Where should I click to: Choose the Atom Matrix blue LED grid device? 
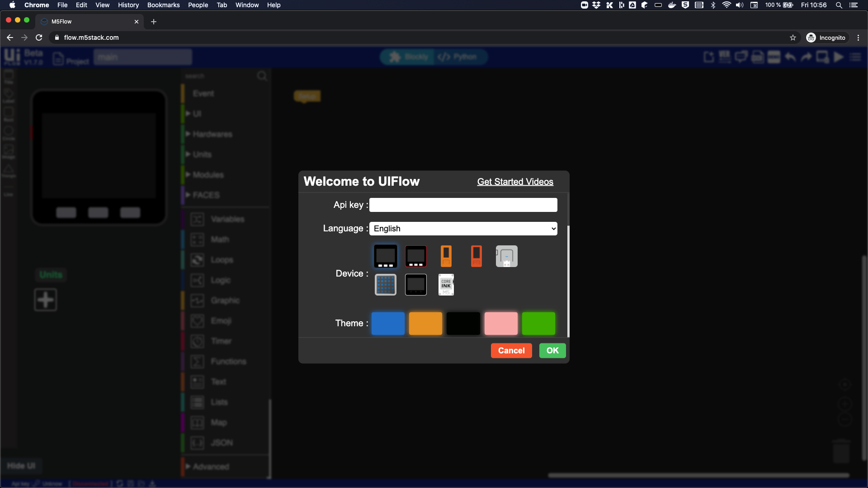pos(385,285)
